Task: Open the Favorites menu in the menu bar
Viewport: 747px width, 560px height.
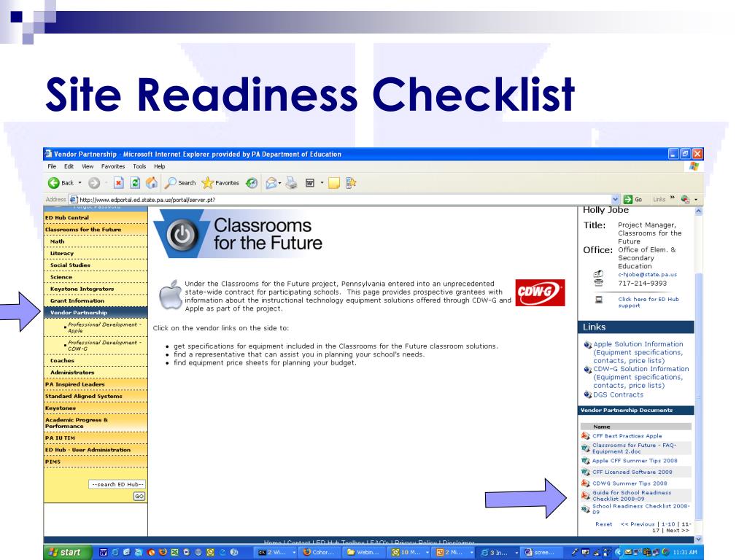Action: click(113, 166)
